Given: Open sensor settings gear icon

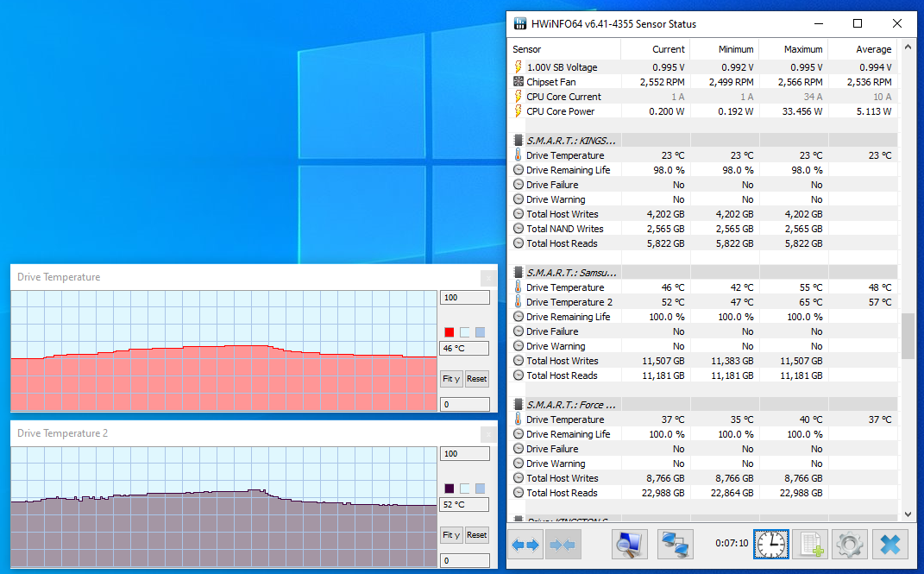Looking at the screenshot, I should 849,545.
